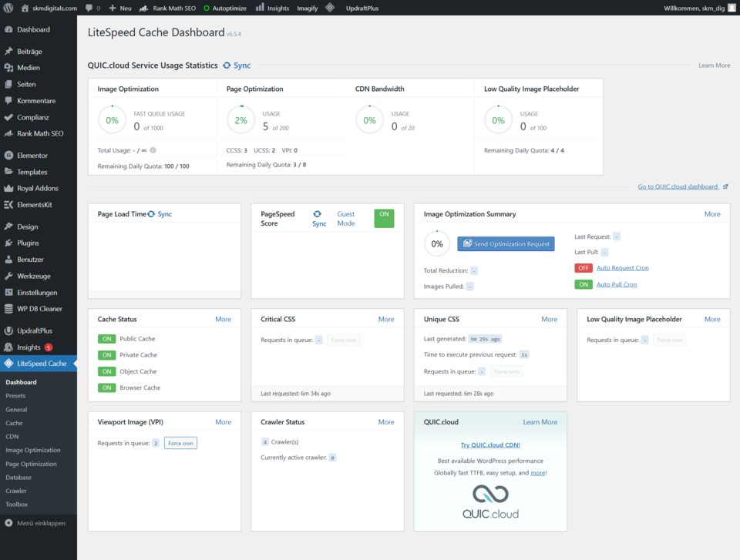Image resolution: width=740 pixels, height=560 pixels.
Task: Click the Page Optimization 2% usage circle
Action: (240, 120)
